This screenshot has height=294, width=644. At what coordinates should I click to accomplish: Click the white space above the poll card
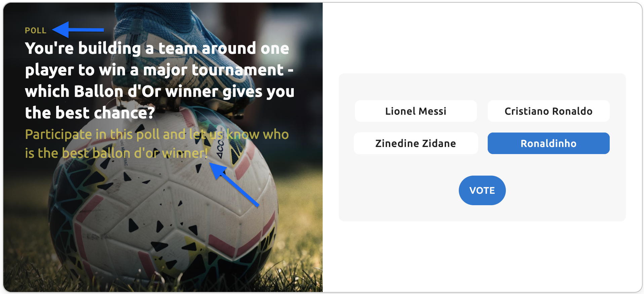[x=482, y=37]
